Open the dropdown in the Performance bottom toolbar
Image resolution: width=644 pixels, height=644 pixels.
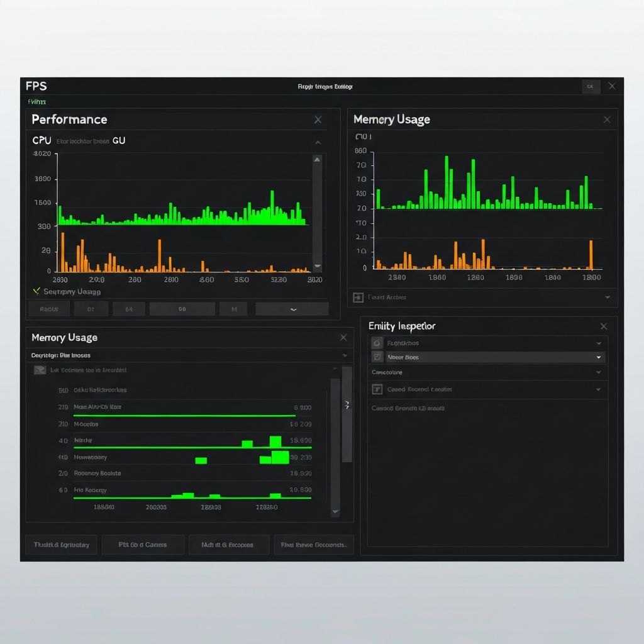[292, 309]
